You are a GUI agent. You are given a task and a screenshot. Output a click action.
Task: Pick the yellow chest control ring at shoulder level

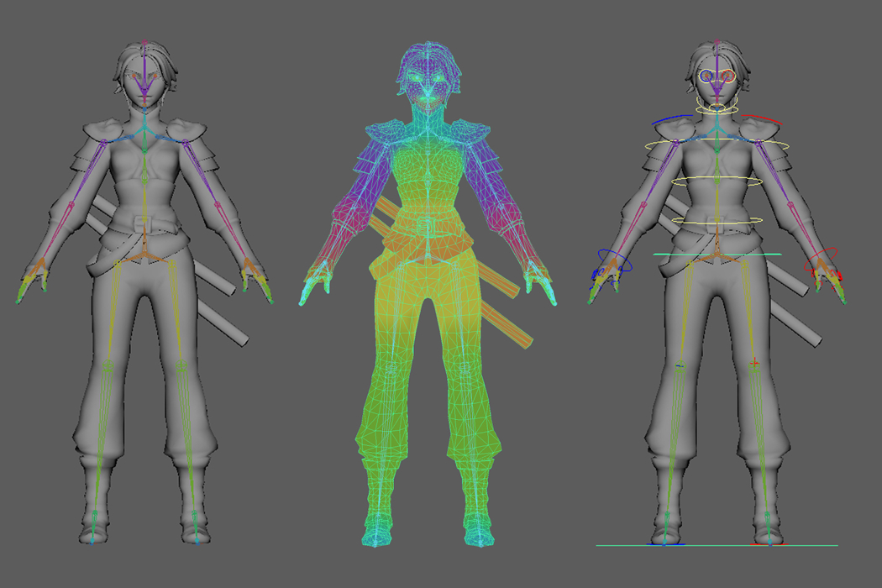[x=717, y=145]
